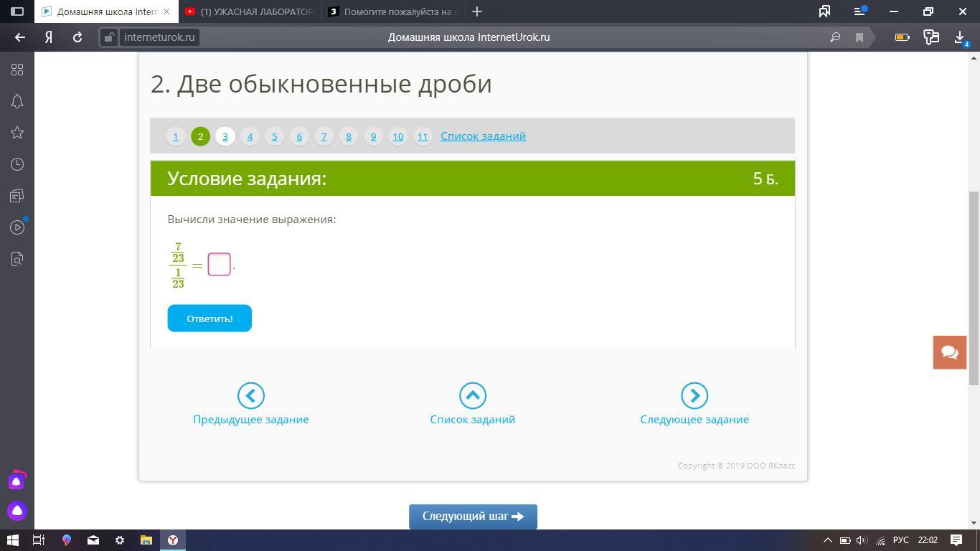Go to task number 11

[x=423, y=136]
